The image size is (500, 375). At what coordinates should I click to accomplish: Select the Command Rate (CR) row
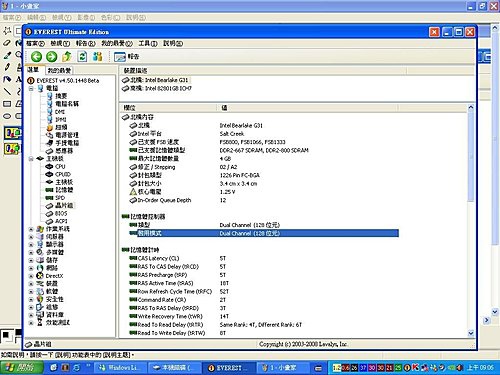260,300
